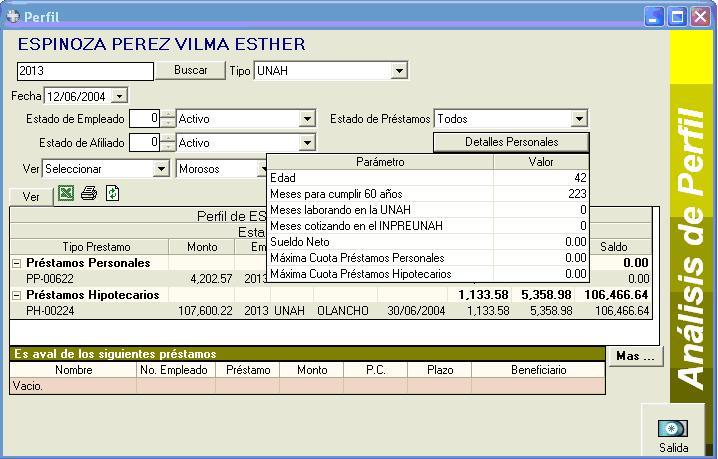Open the Morosos combo box
This screenshot has height=459, width=718.
[x=222, y=169]
